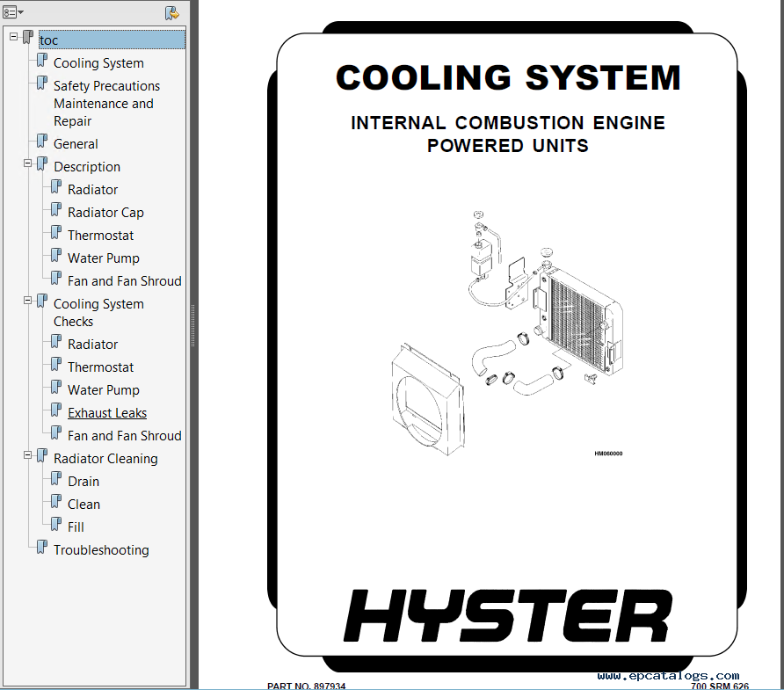
Task: Open the Radiator Cleaning bookmark
Action: [x=105, y=459]
